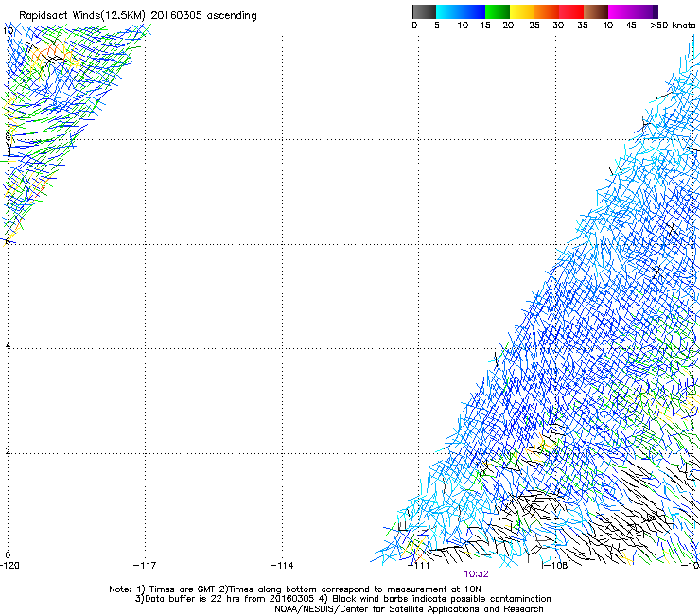Click the orange 25-30 knots legend swatch

[547, 11]
